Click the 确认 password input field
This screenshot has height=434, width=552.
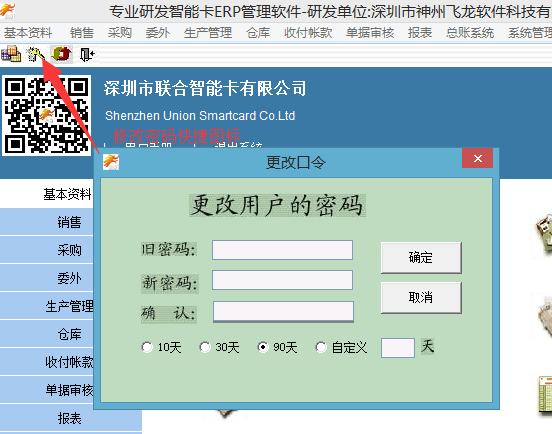coord(283,312)
